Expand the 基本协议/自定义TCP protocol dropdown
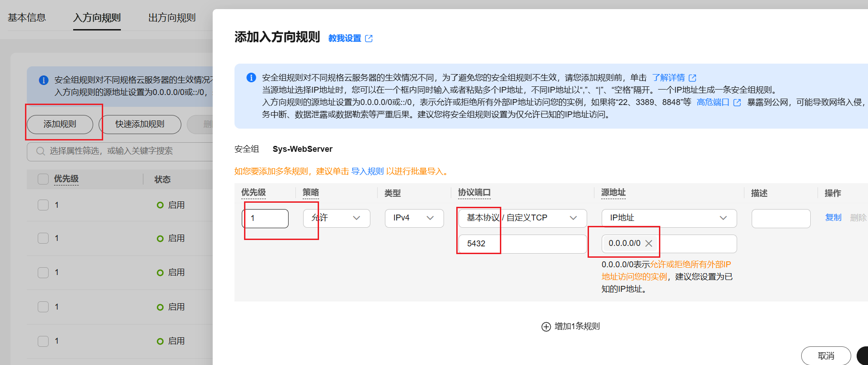The width and height of the screenshot is (868, 365). tap(522, 218)
